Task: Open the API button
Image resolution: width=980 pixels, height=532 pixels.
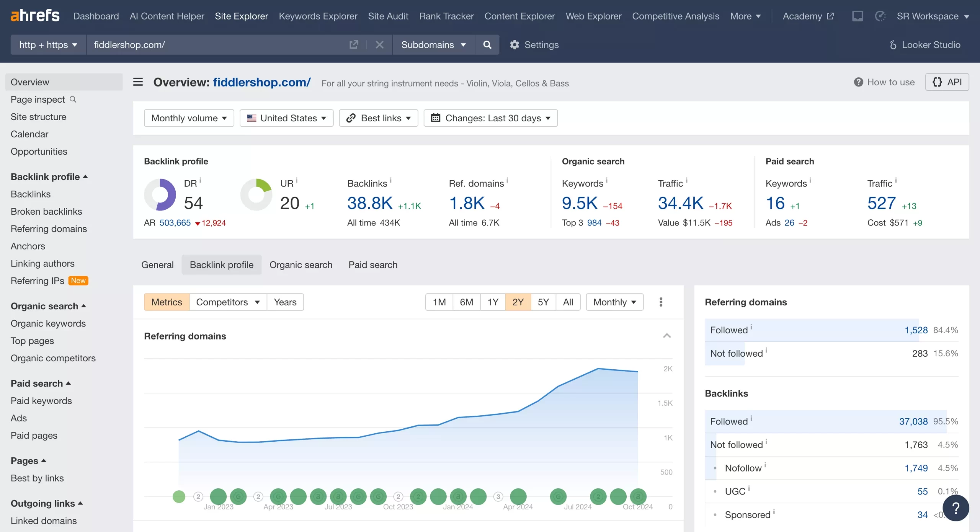Action: pyautogui.click(x=947, y=82)
